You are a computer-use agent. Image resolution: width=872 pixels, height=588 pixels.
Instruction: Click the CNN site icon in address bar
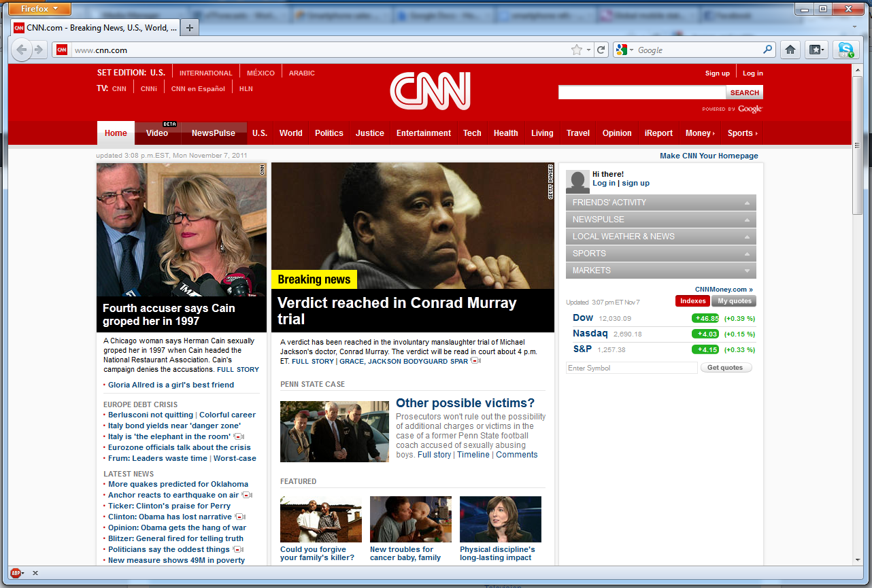click(62, 50)
